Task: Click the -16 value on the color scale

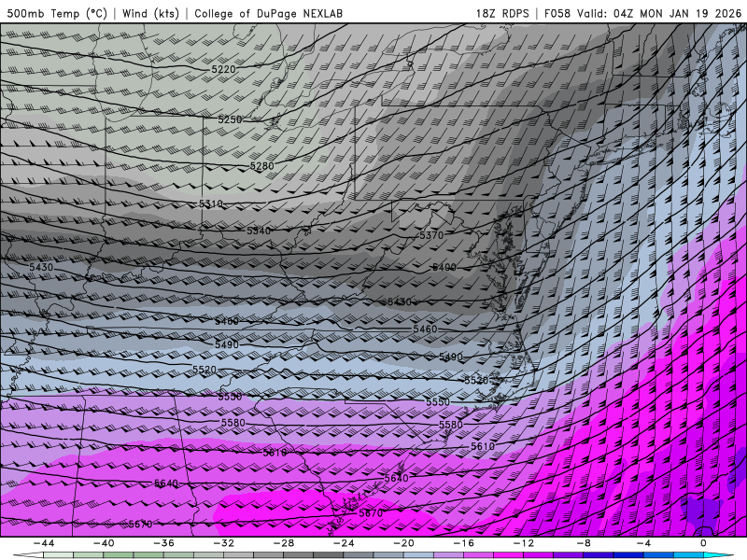Action: coord(464,543)
